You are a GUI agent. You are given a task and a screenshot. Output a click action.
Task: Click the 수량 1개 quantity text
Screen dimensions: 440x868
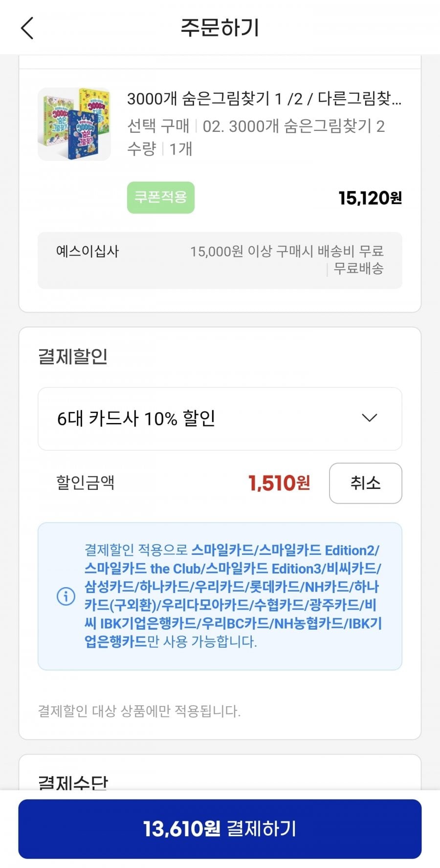click(x=159, y=148)
